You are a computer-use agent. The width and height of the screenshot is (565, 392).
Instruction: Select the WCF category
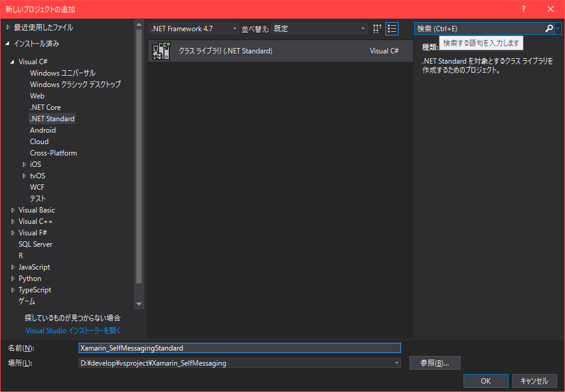(x=37, y=187)
